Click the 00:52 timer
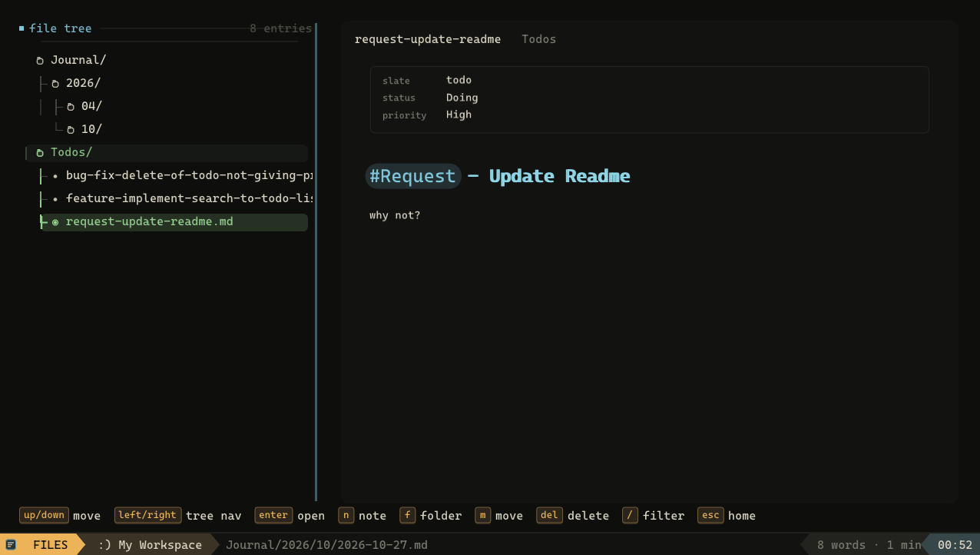The image size is (980, 555). click(955, 545)
